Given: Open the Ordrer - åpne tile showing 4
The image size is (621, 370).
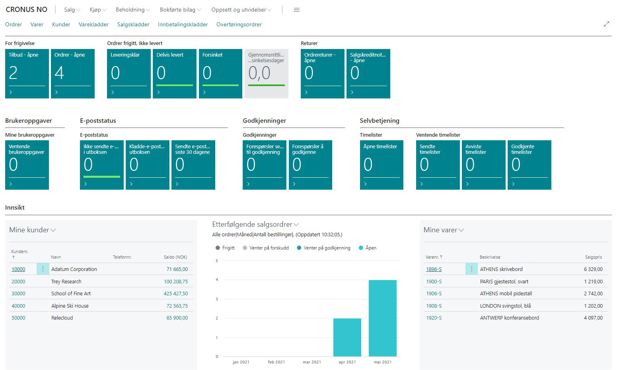Looking at the screenshot, I should pos(73,74).
